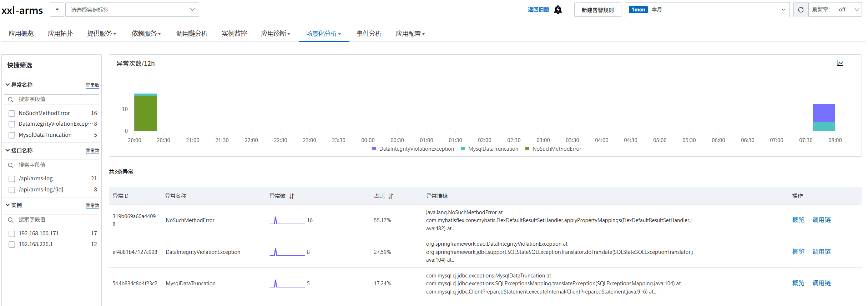Expand the 提供服务 menu
Viewport: 868px width, 306px height.
101,34
